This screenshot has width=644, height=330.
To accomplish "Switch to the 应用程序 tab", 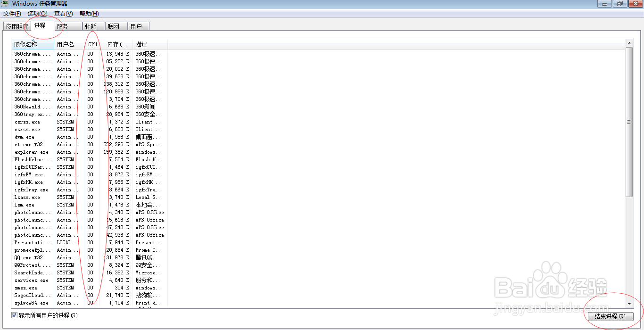I will point(17,26).
